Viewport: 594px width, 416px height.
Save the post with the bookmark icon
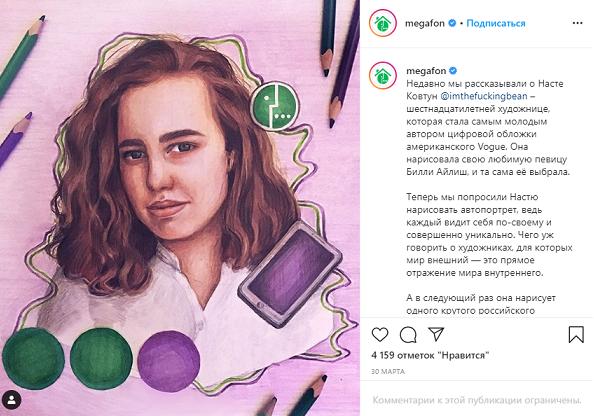[576, 335]
